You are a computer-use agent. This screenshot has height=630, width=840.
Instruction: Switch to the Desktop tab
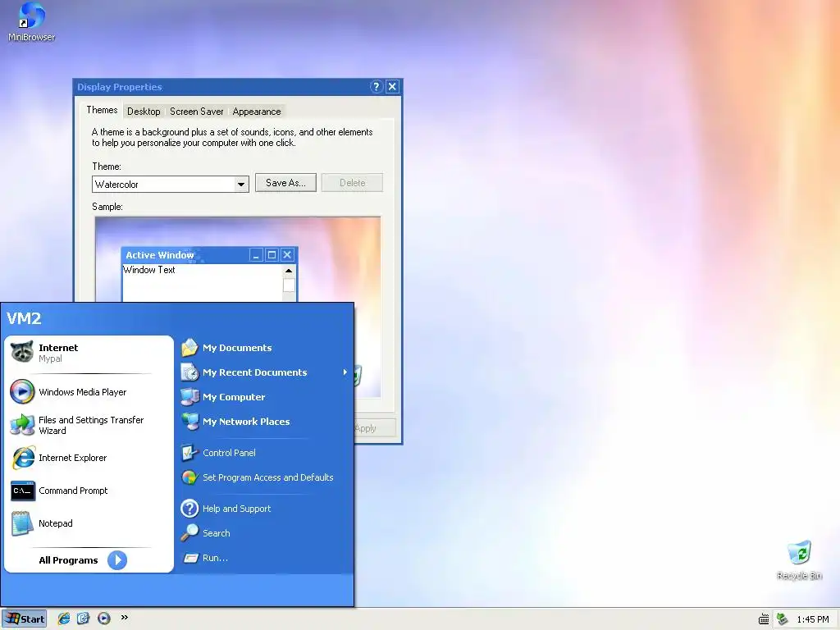[x=144, y=112]
